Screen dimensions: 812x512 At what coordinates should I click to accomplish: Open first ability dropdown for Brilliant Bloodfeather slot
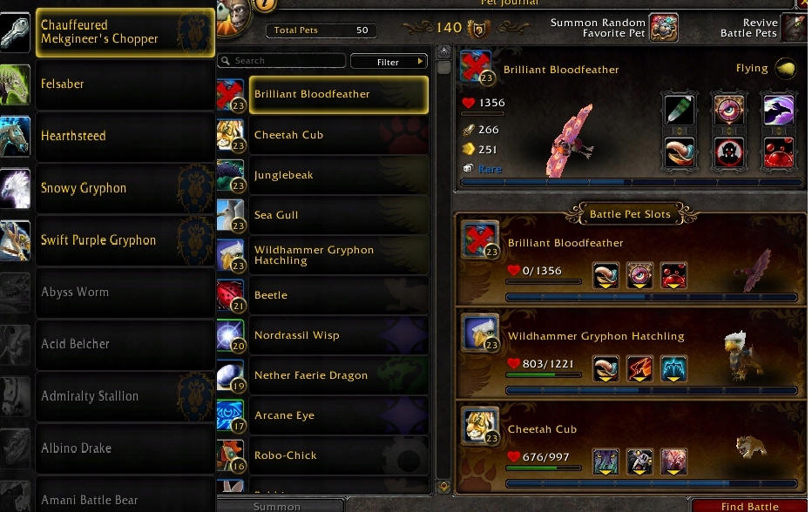point(606,275)
